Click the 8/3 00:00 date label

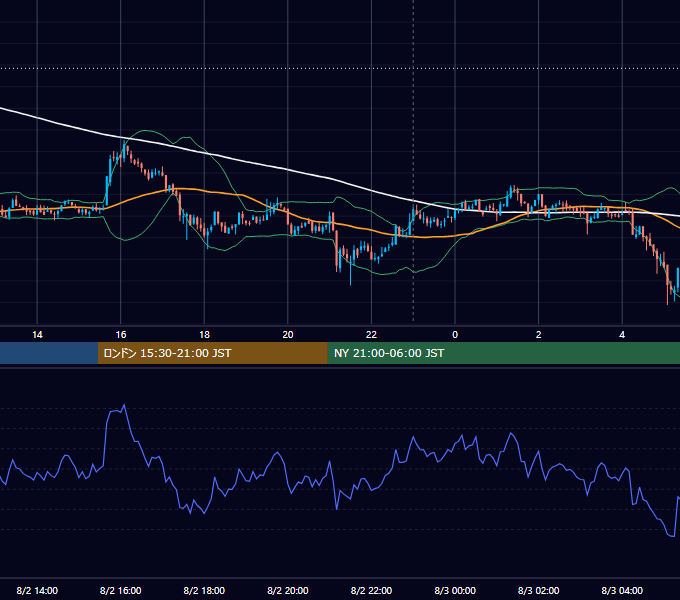[455, 590]
